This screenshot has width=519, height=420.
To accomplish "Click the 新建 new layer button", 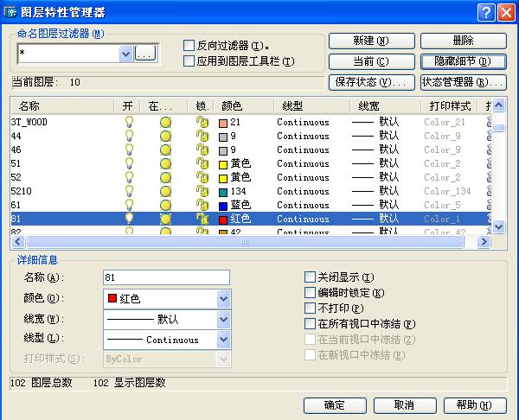I will tap(371, 41).
